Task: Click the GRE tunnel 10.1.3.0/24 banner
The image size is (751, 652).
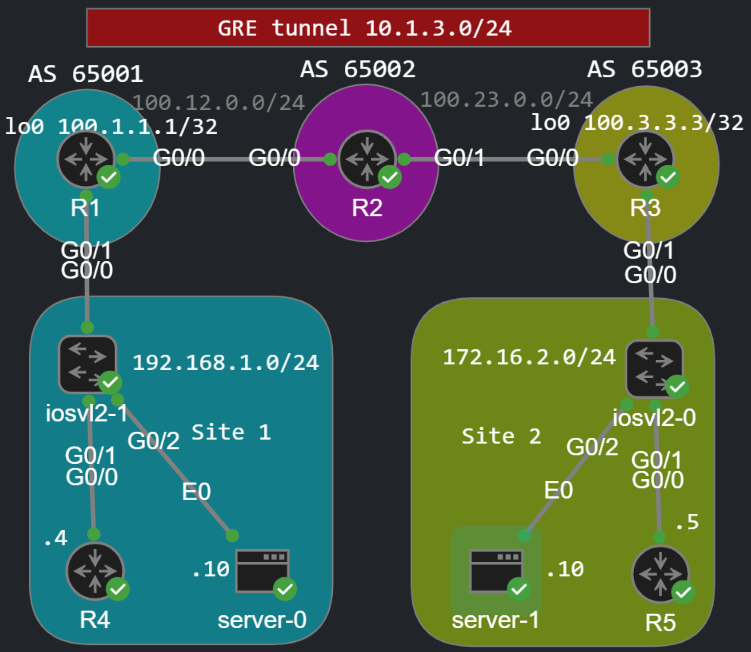Action: click(x=368, y=28)
